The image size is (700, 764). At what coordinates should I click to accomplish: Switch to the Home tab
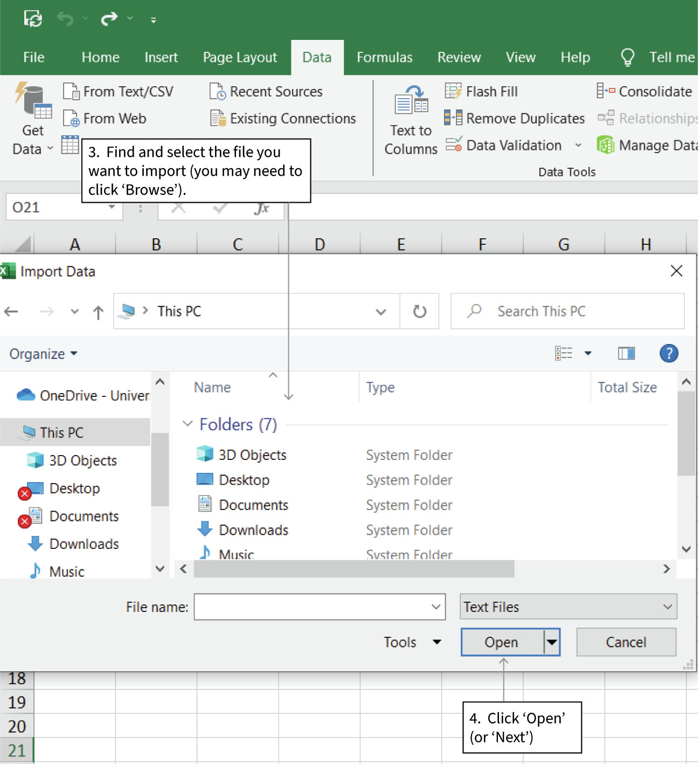tap(100, 57)
